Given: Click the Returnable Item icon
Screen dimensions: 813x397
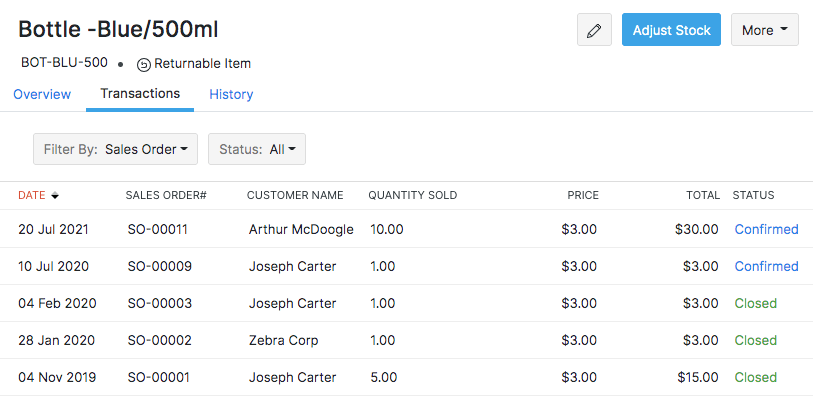Looking at the screenshot, I should point(144,65).
